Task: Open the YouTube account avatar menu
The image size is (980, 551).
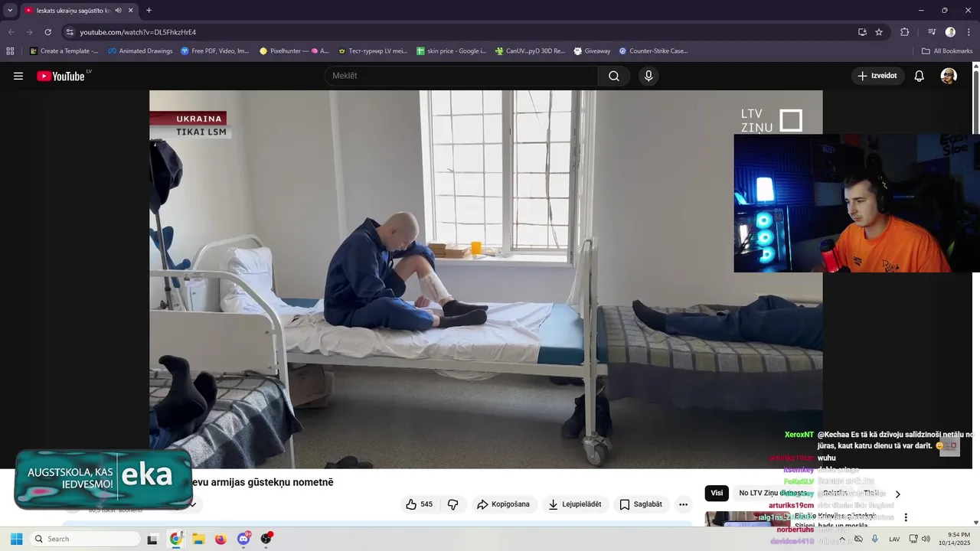Action: (x=949, y=76)
